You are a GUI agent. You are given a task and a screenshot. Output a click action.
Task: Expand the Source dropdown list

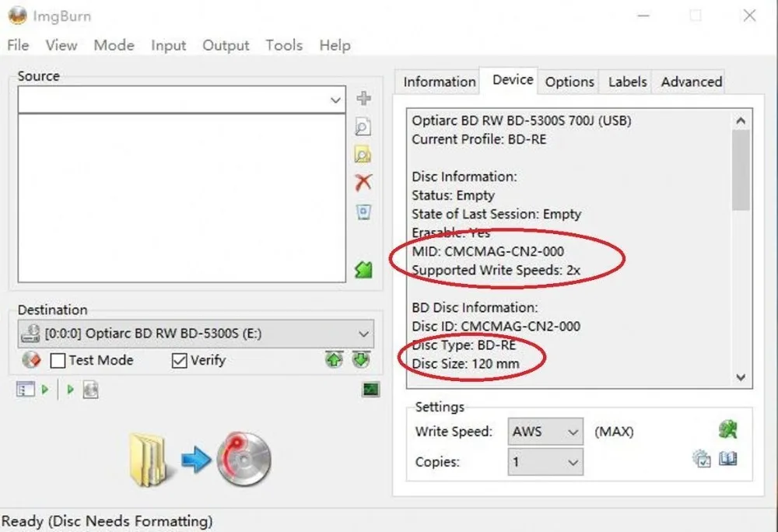(x=335, y=100)
